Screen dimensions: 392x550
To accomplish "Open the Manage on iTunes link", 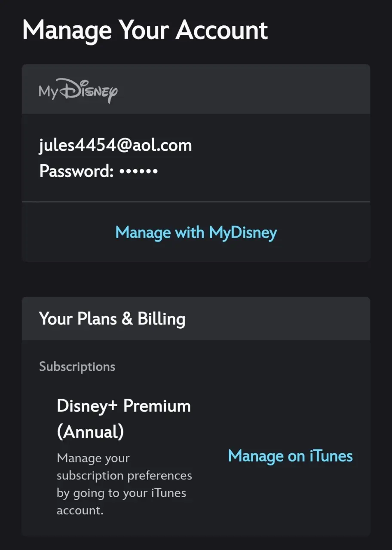I will point(291,456).
